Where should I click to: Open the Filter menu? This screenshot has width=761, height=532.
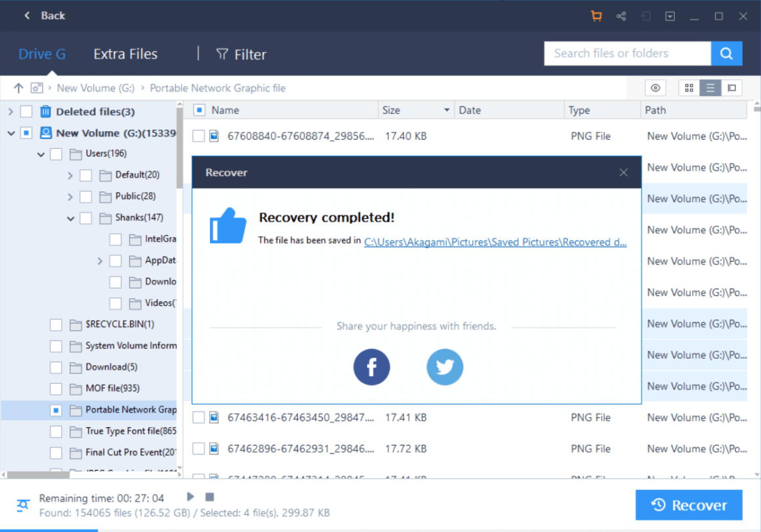coord(241,54)
